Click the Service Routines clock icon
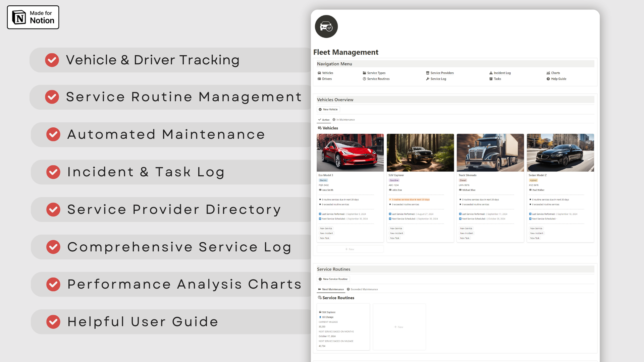The image size is (644, 362). pos(364,79)
